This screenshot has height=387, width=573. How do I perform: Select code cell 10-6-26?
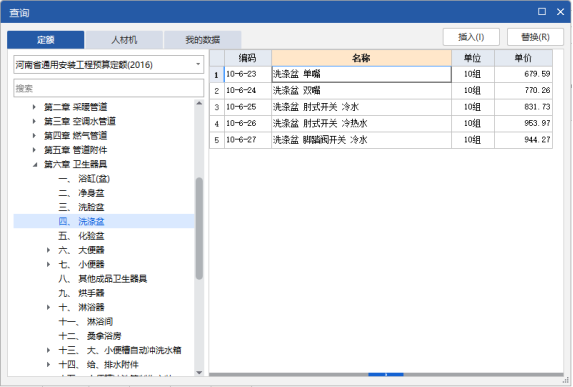248,123
